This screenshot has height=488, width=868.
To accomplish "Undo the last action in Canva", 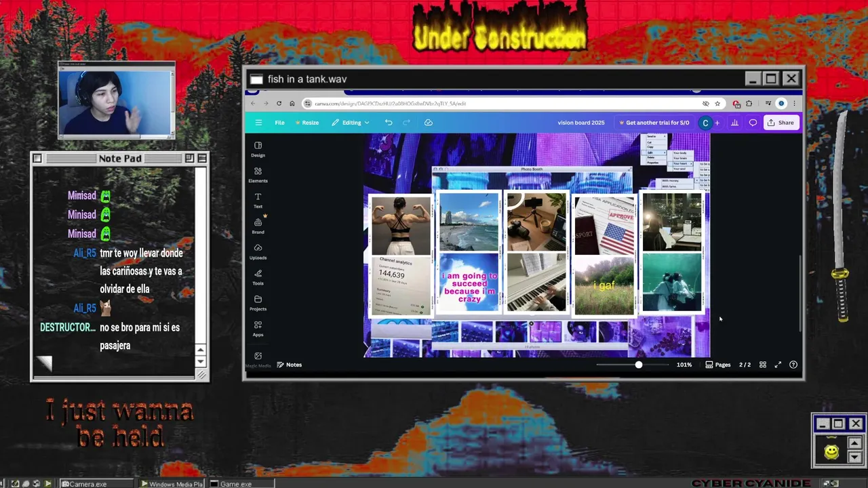I will click(389, 123).
